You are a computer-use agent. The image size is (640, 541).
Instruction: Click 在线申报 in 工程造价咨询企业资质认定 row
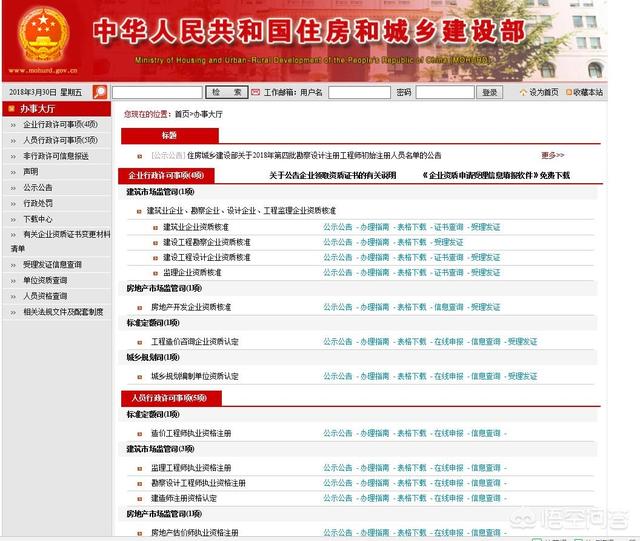[x=449, y=342]
